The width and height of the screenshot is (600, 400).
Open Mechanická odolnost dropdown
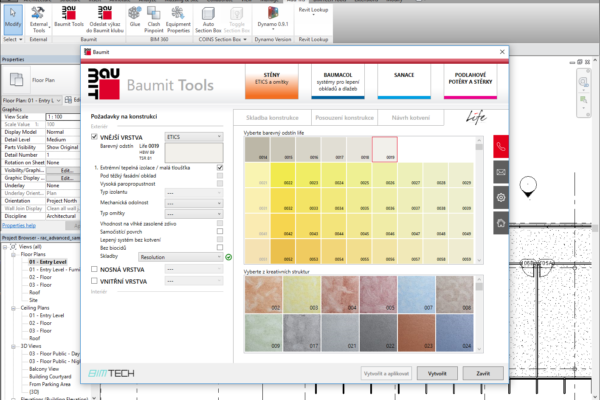pyautogui.click(x=194, y=203)
